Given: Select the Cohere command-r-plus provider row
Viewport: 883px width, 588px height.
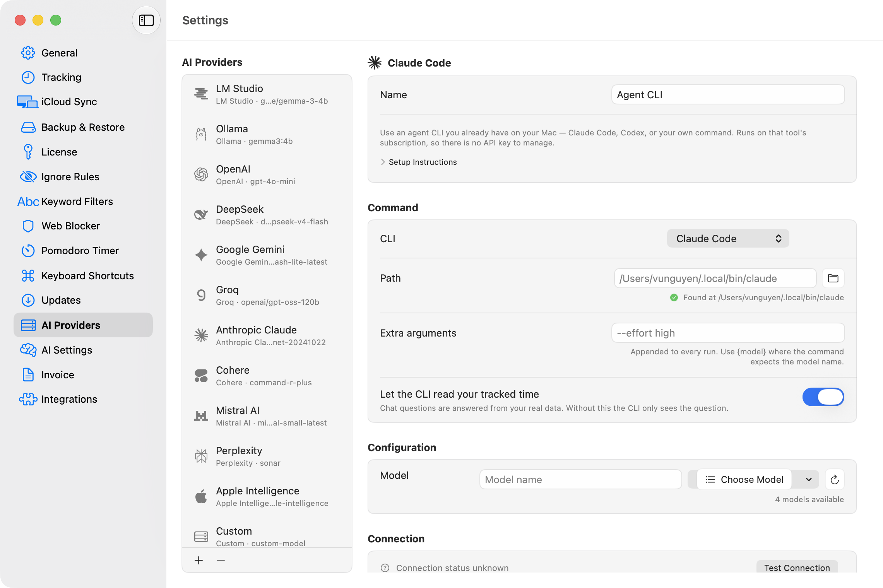Looking at the screenshot, I should pyautogui.click(x=267, y=376).
